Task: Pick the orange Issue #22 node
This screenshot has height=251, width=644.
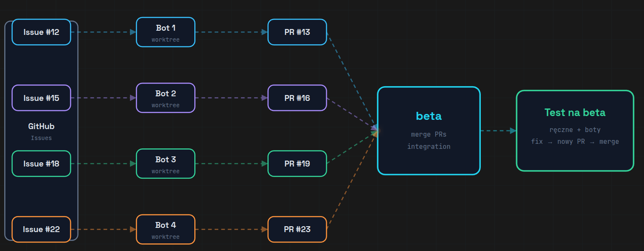Action: coord(41,229)
